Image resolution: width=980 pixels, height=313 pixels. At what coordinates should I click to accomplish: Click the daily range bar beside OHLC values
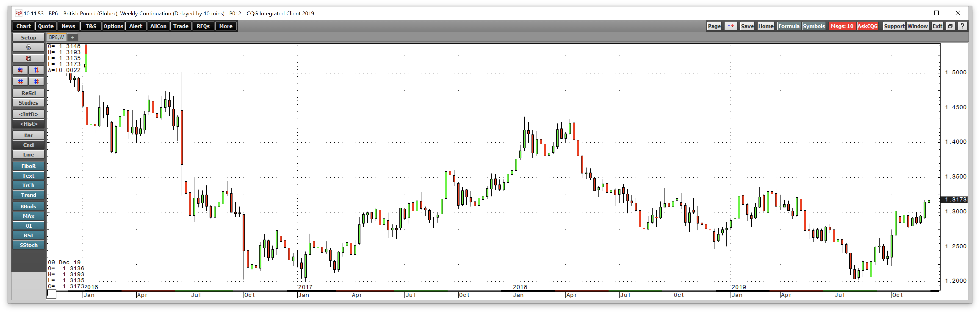[x=86, y=58]
